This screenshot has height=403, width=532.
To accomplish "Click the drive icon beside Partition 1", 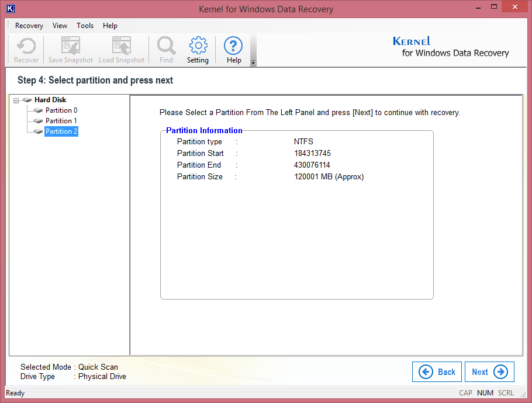I will pos(38,121).
